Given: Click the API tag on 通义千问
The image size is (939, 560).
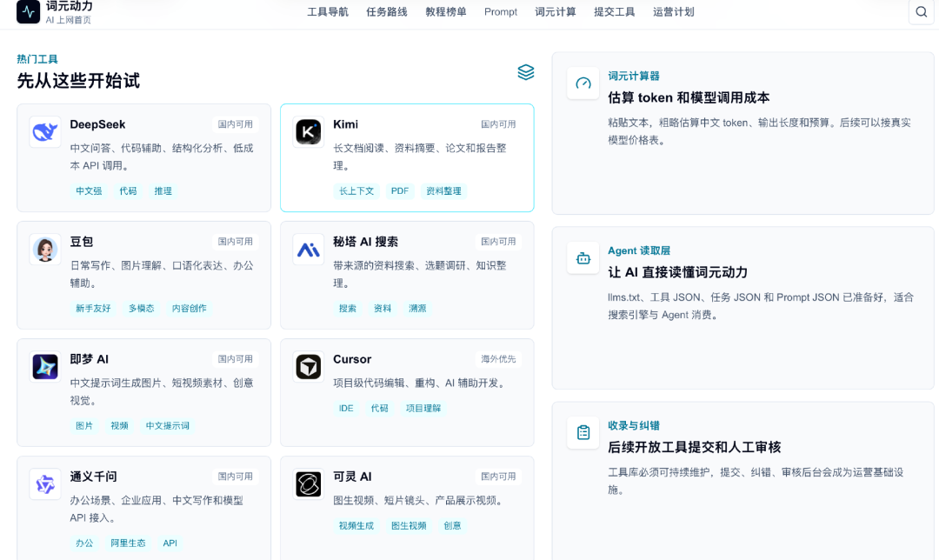Looking at the screenshot, I should coord(170,543).
